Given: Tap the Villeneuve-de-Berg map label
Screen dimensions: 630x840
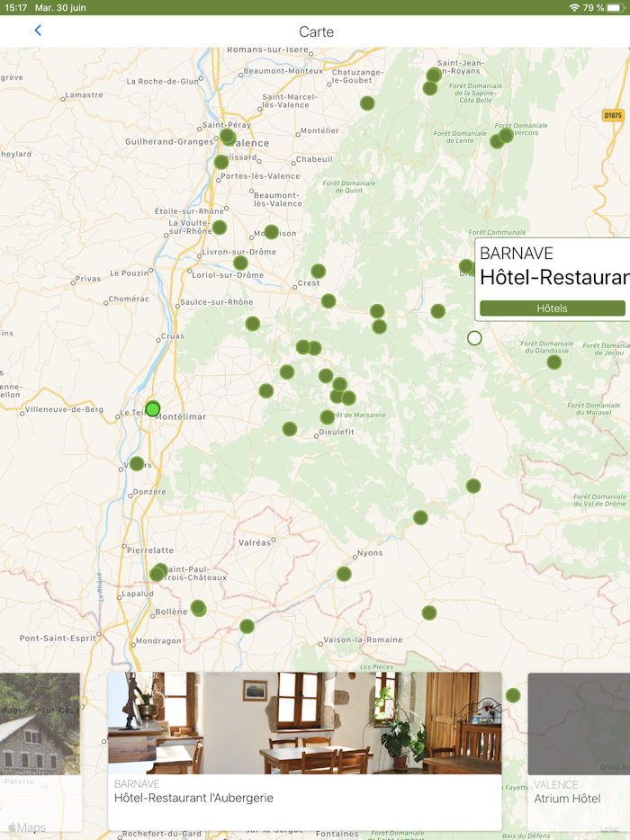Looking at the screenshot, I should click(x=64, y=409).
